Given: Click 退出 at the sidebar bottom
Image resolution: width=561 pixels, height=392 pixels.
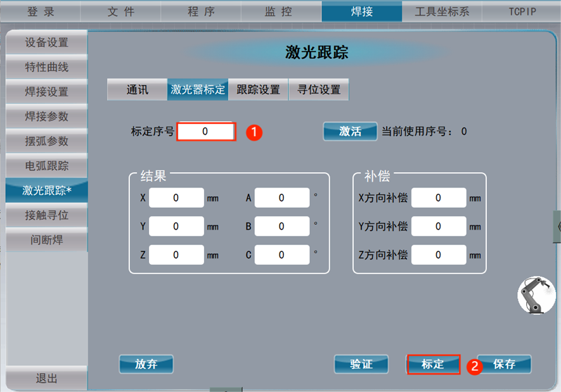Looking at the screenshot, I should pyautogui.click(x=46, y=378).
